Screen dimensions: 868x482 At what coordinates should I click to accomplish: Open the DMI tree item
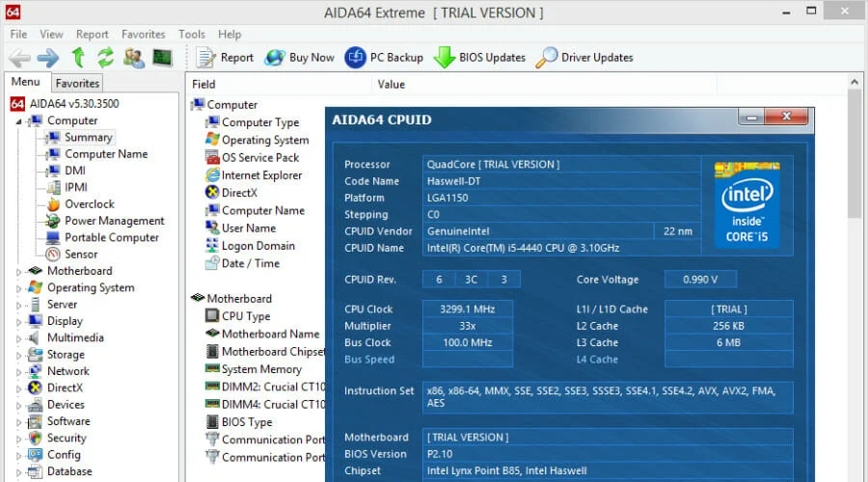75,171
